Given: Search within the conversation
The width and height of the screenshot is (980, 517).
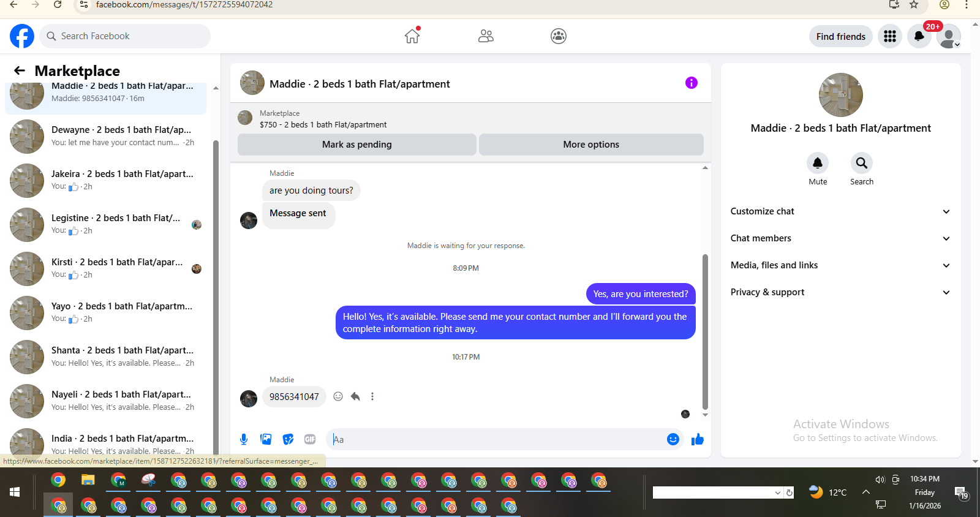Looking at the screenshot, I should point(862,163).
